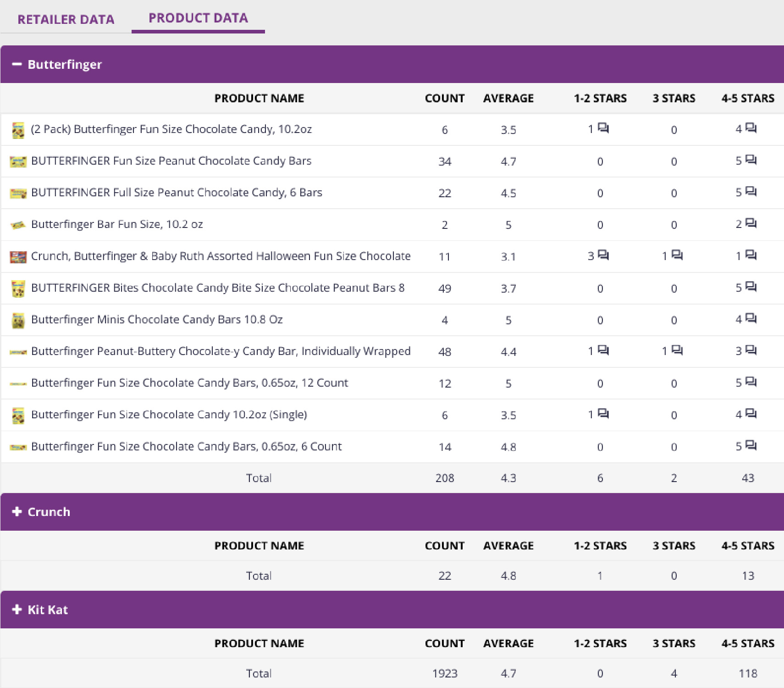Screen dimensions: 784x688
Task: Click Butterfinger 1-2 STARS column header
Action: (x=600, y=98)
